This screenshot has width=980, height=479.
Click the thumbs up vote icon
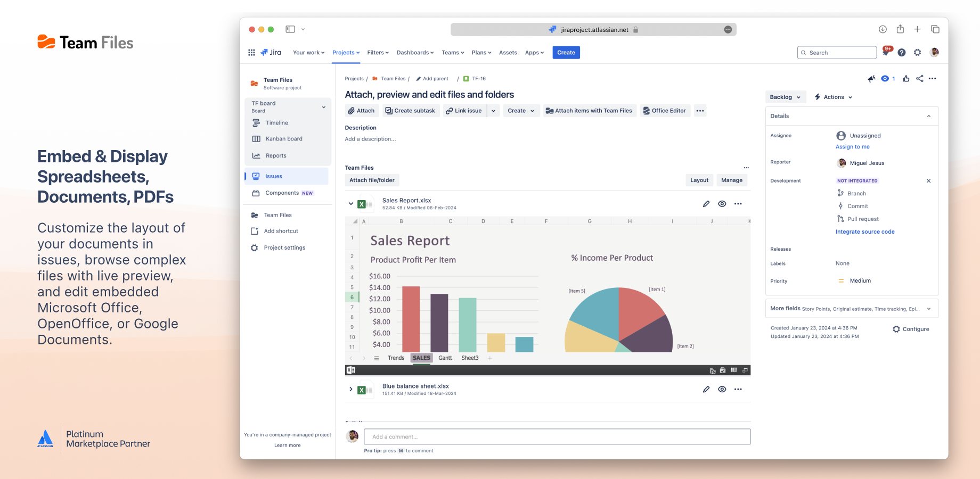[906, 79]
